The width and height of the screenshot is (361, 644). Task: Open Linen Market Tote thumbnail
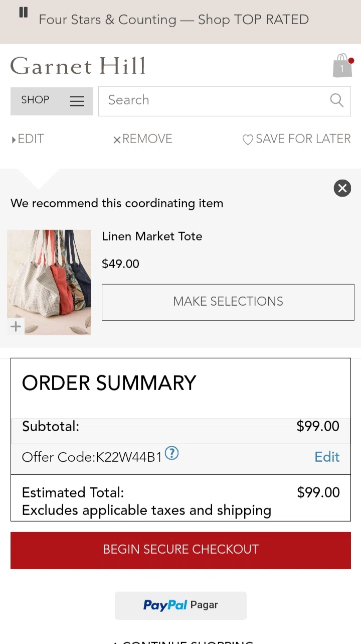49,282
